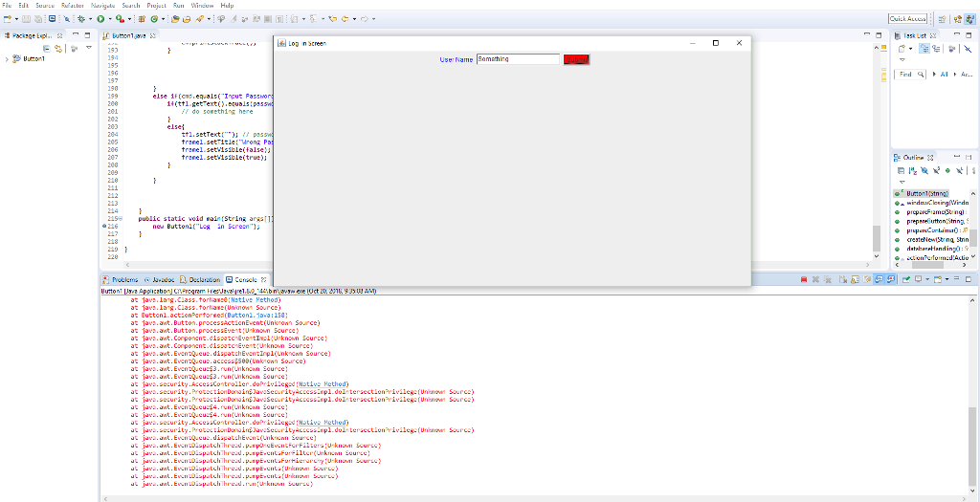The height and width of the screenshot is (502, 980).
Task: Click the New Java Class icon
Action: pos(154,19)
